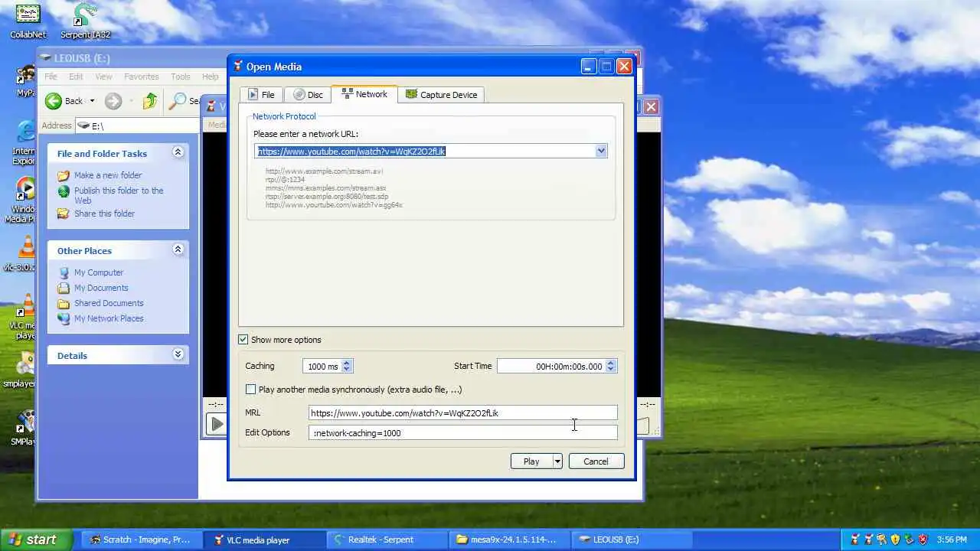This screenshot has height=551, width=980.
Task: Click the yellow Windows Security shield tray icon
Action: click(895, 540)
